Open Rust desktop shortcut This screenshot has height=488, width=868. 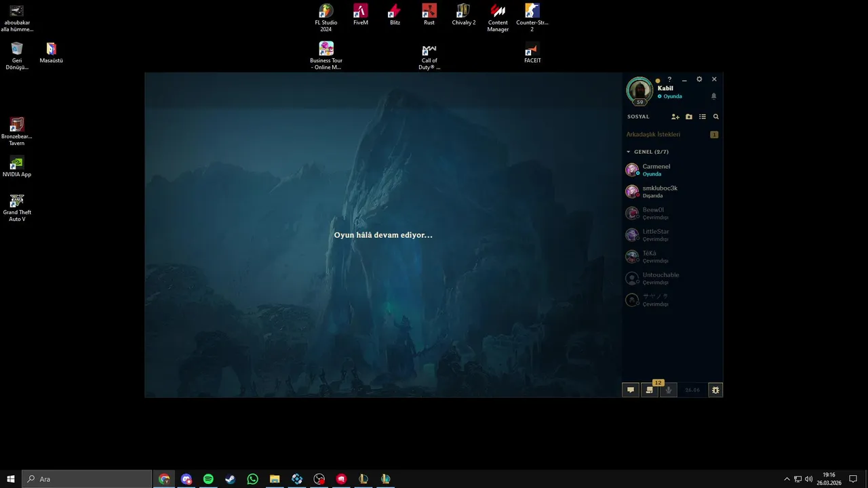pyautogui.click(x=429, y=14)
